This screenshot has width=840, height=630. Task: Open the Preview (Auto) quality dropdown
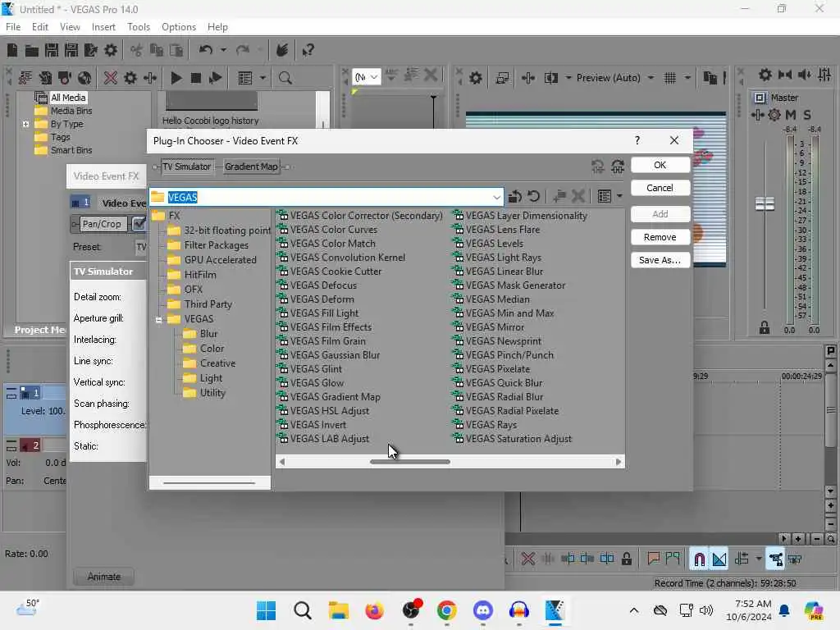[650, 78]
